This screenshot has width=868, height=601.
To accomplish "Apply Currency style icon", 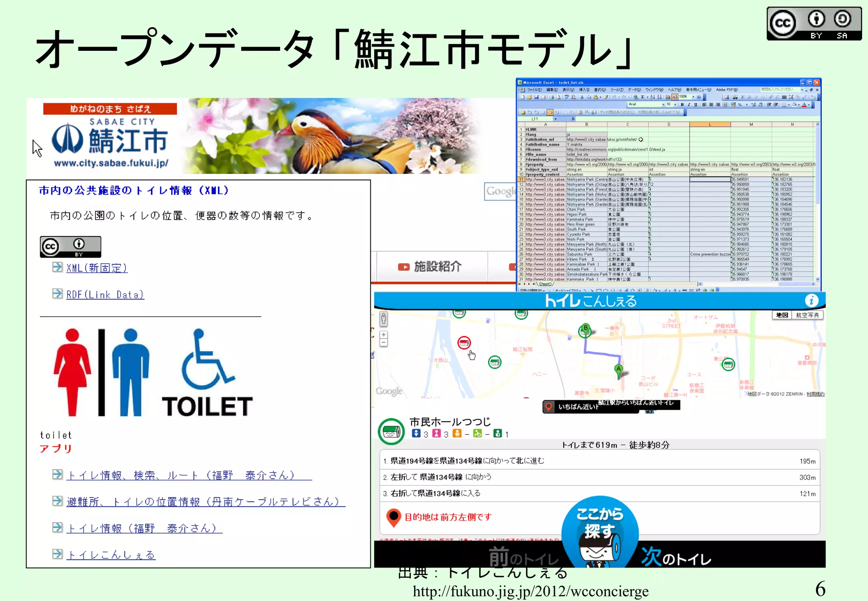I will [733, 104].
